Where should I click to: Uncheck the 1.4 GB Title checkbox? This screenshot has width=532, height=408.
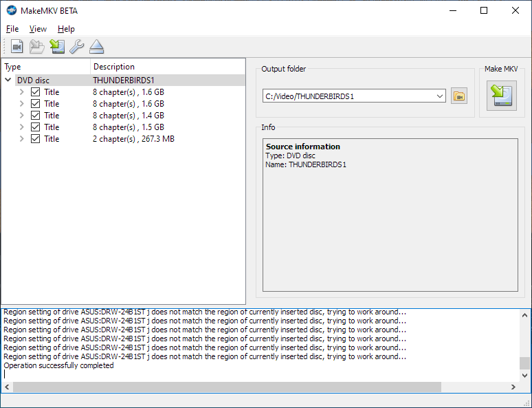(35, 116)
